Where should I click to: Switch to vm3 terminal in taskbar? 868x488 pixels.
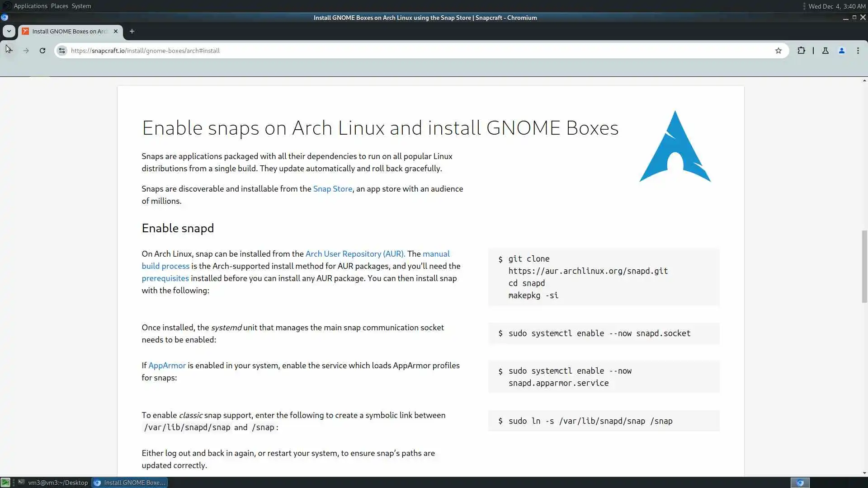(x=53, y=483)
